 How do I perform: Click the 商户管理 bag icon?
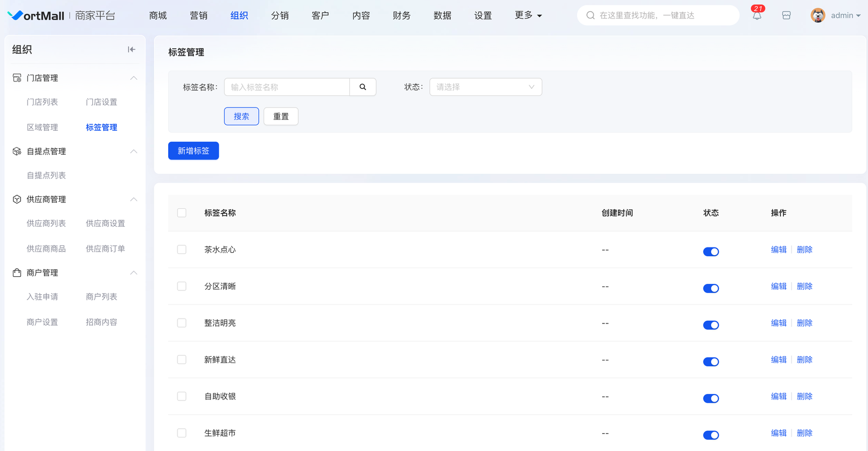click(17, 273)
